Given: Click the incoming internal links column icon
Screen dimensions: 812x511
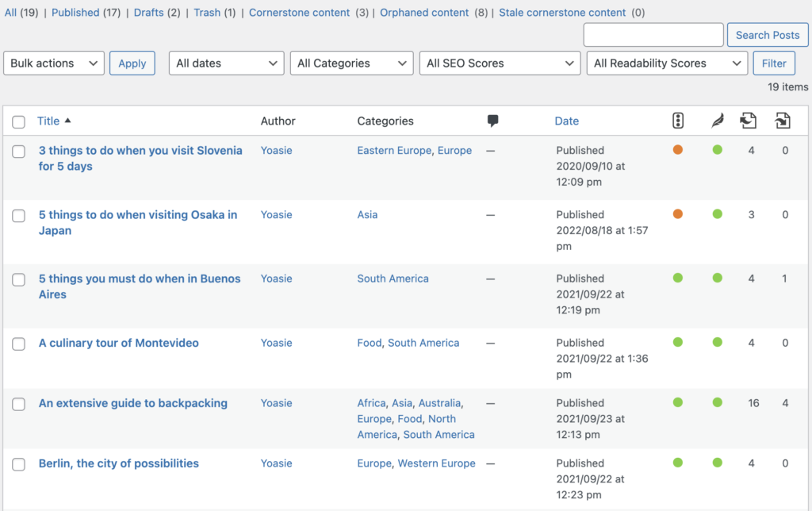Looking at the screenshot, I should (x=748, y=120).
